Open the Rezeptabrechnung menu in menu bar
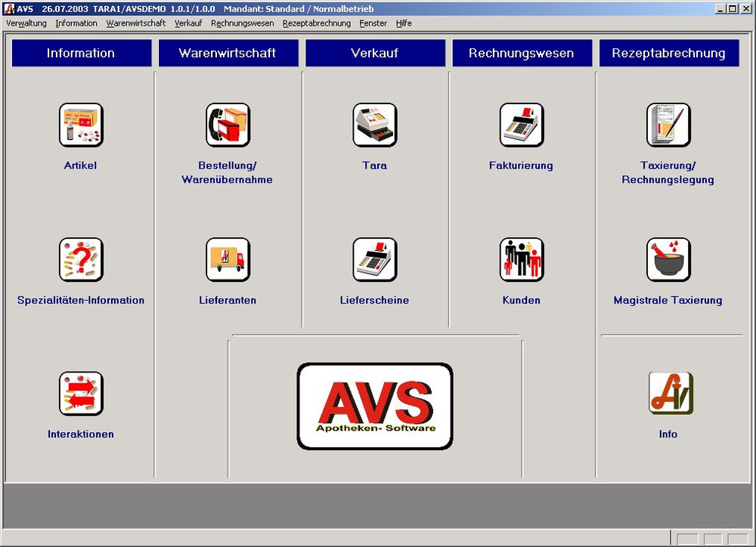Viewport: 756px width, 547px height. tap(317, 23)
